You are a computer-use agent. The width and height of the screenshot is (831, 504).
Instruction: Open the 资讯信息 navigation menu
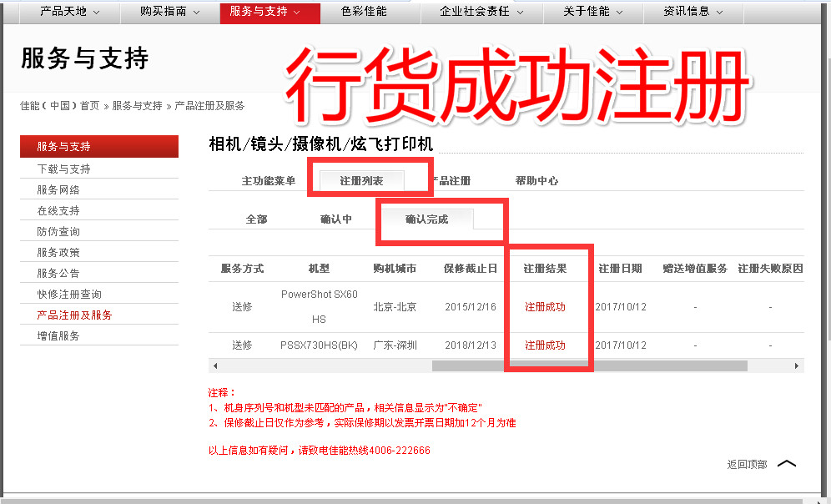point(693,12)
